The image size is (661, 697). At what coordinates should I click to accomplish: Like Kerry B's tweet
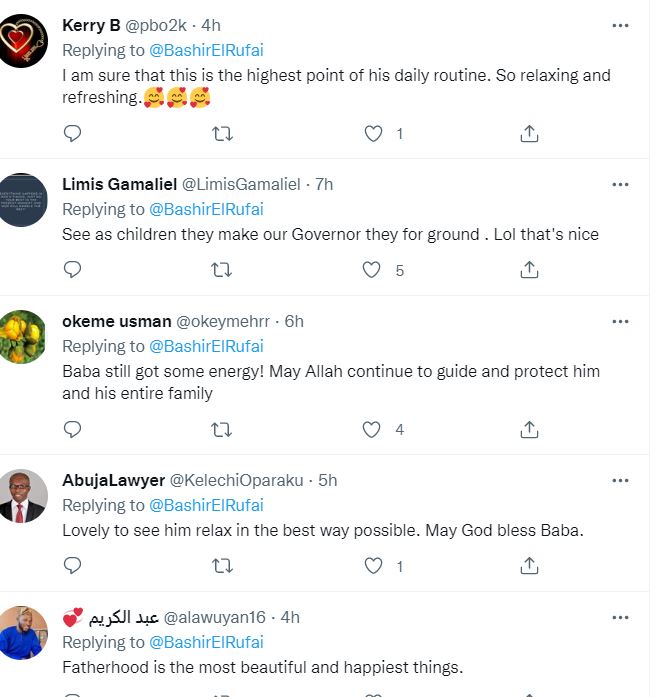(x=372, y=133)
